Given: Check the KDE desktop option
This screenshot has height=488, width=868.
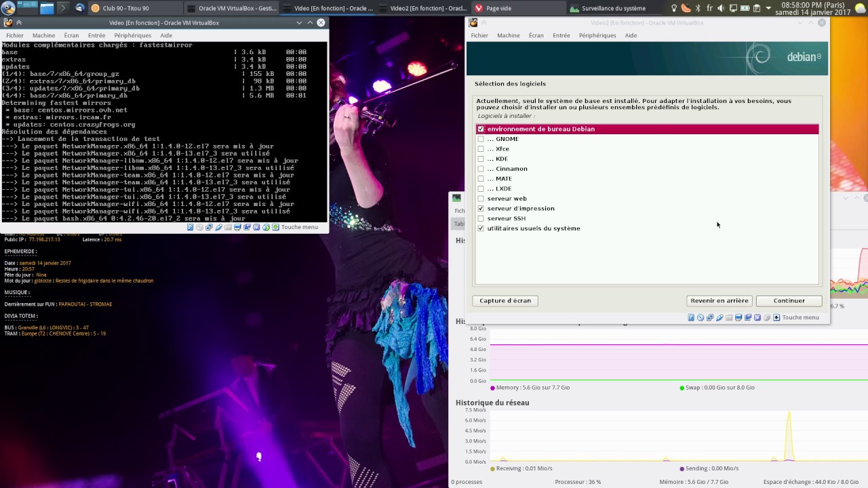Looking at the screenshot, I should (x=481, y=159).
